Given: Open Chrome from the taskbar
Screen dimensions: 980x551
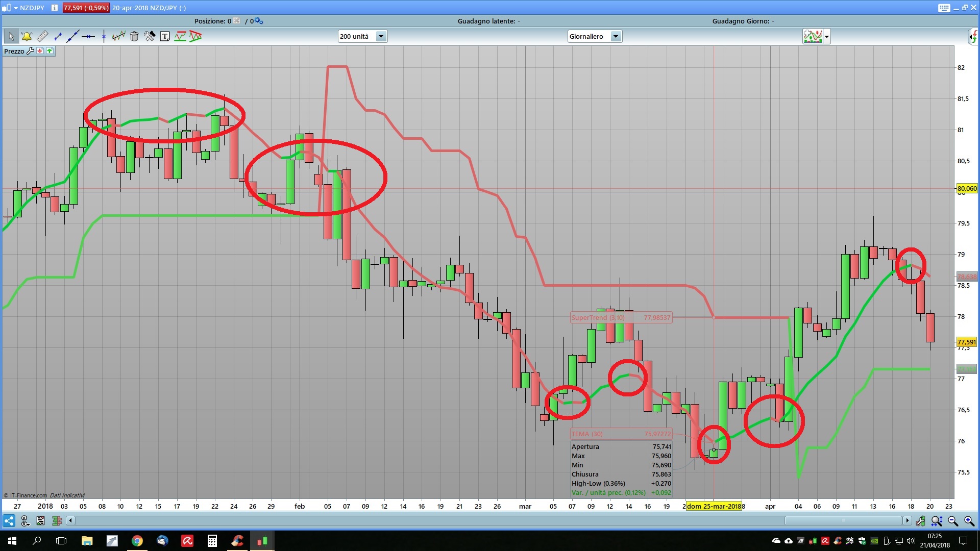Looking at the screenshot, I should pyautogui.click(x=137, y=541).
